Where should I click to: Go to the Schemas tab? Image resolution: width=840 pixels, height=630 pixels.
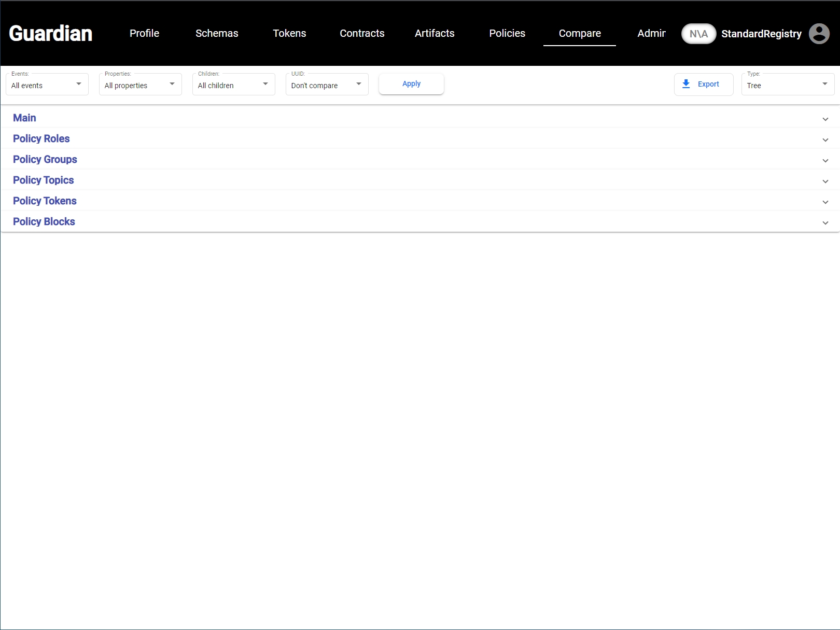217,34
